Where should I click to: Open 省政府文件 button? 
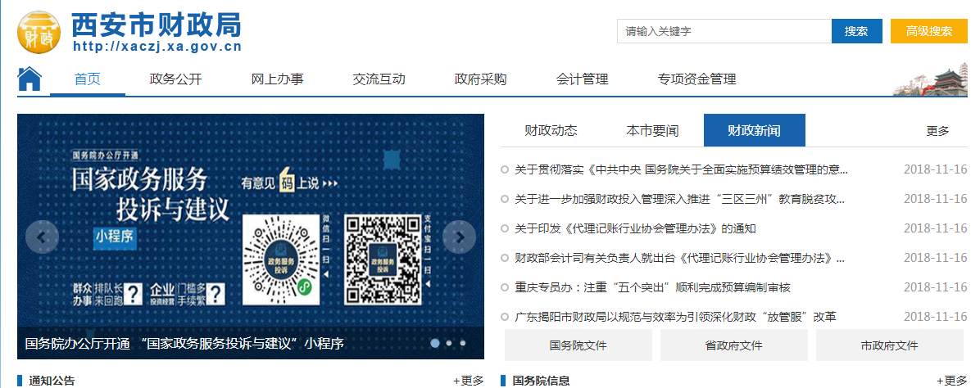point(733,345)
